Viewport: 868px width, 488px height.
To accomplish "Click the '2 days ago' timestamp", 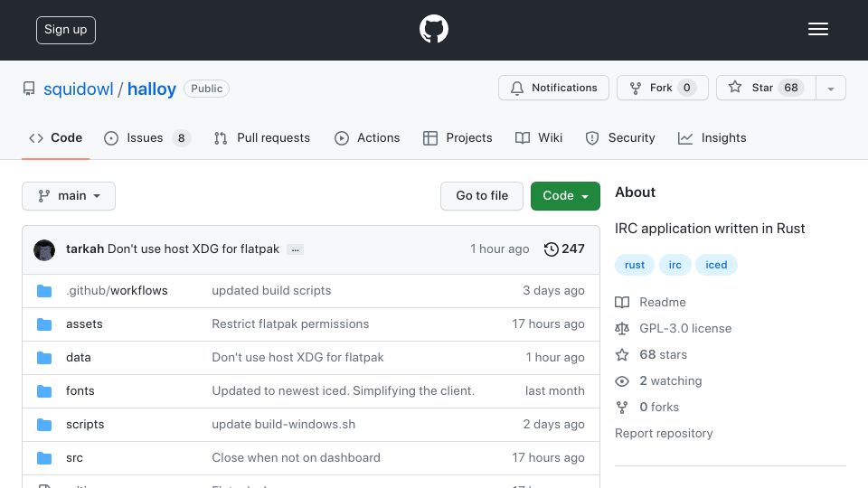I will coord(553,425).
